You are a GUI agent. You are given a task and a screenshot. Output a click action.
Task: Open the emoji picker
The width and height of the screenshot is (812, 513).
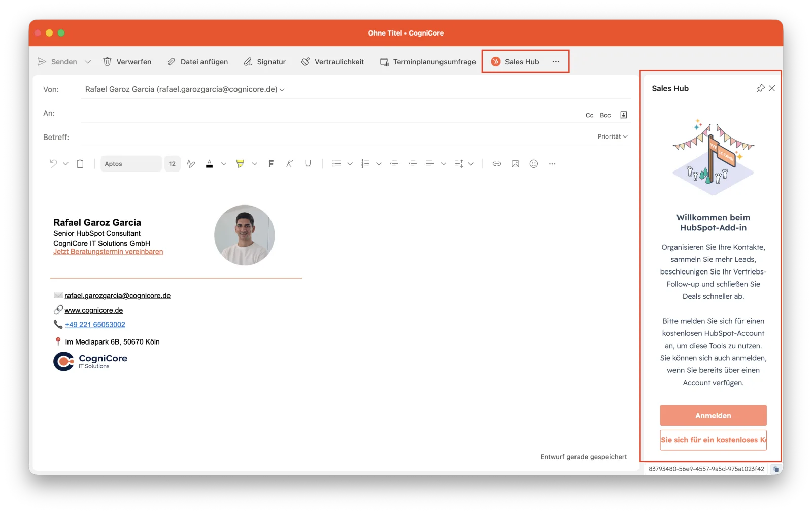534,164
